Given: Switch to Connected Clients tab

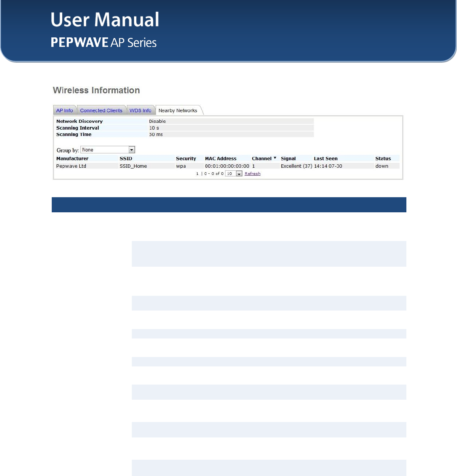Looking at the screenshot, I should point(101,110).
